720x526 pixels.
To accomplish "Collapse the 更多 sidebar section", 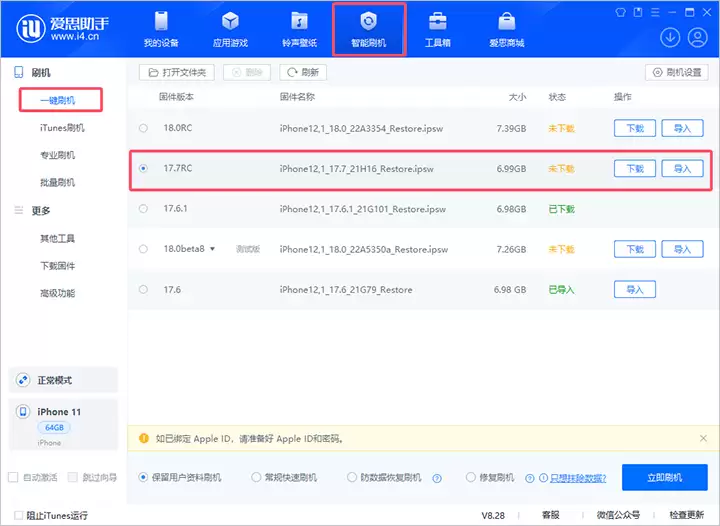I will pos(40,211).
